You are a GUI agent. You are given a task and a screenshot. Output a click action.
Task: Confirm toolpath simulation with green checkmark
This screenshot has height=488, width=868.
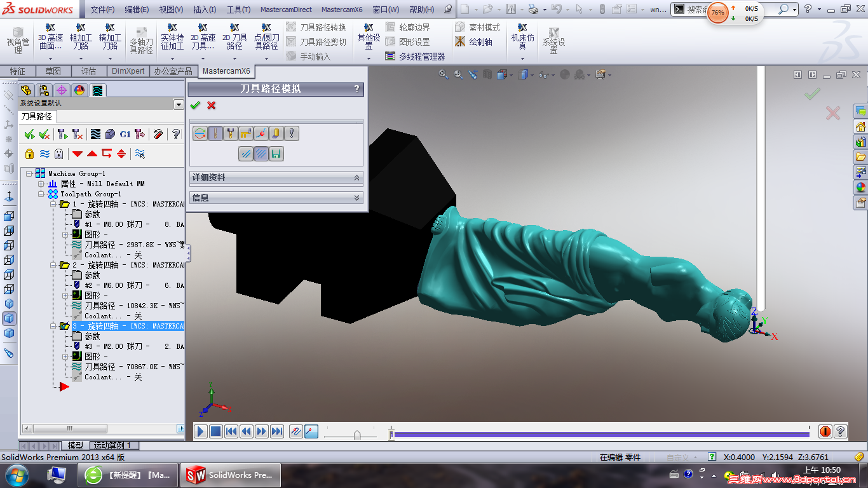pos(195,105)
